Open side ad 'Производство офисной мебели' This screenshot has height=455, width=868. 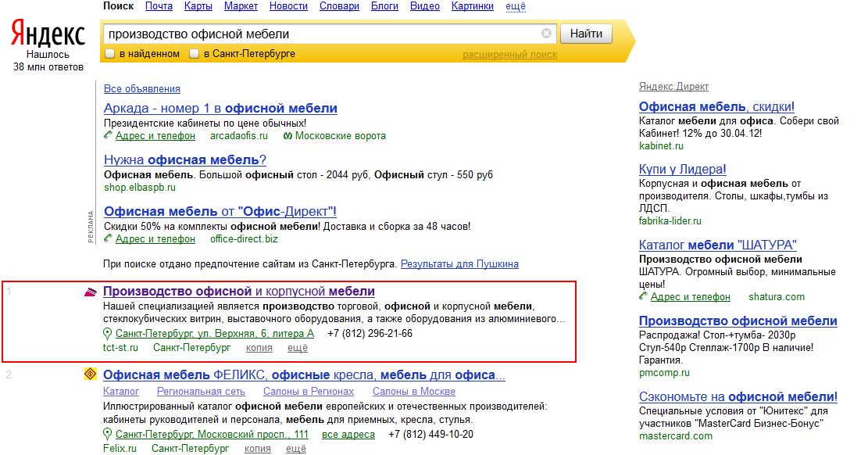tap(738, 321)
